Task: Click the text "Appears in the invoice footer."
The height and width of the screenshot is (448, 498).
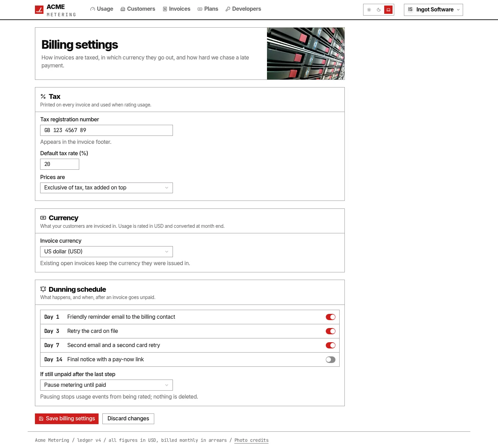Action: tap(76, 142)
